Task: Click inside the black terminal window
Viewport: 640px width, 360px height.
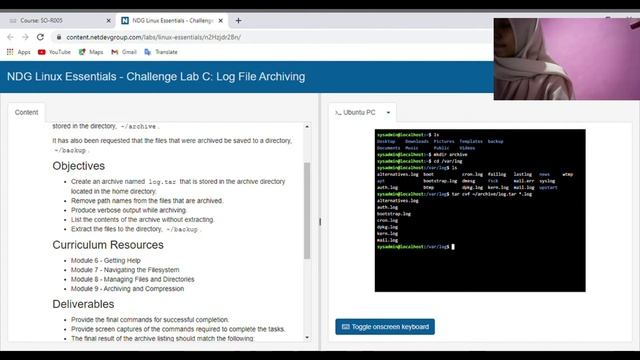Action: (480, 210)
